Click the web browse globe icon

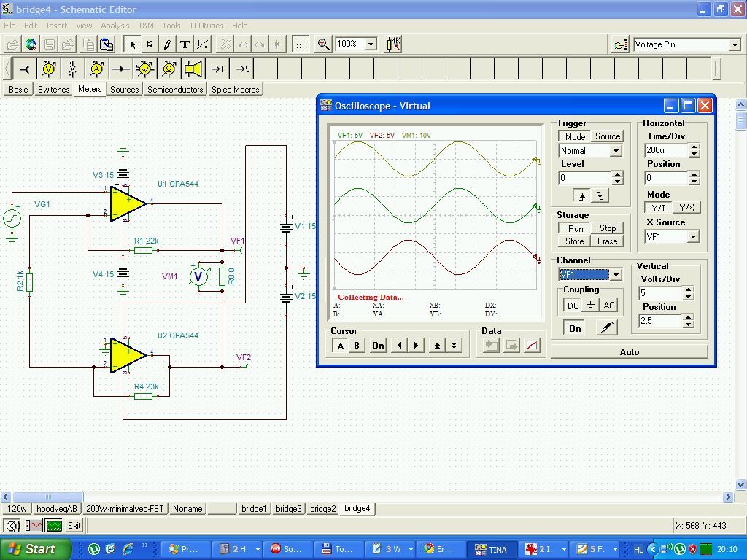pos(31,44)
